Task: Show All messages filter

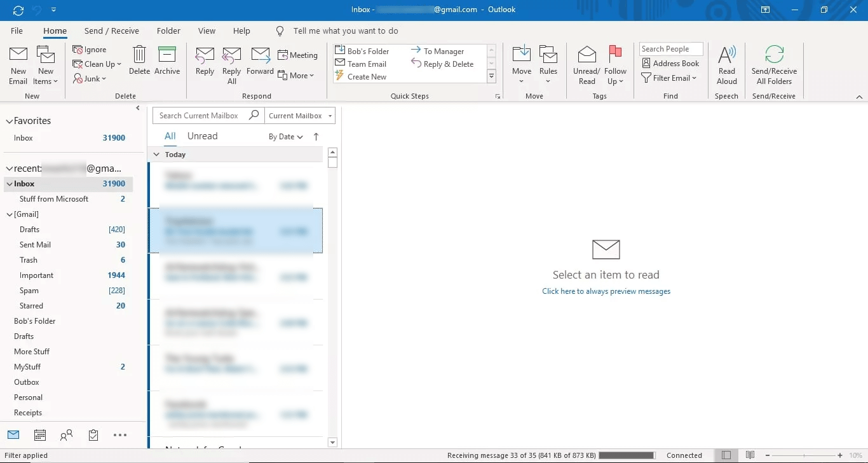Action: tap(170, 136)
